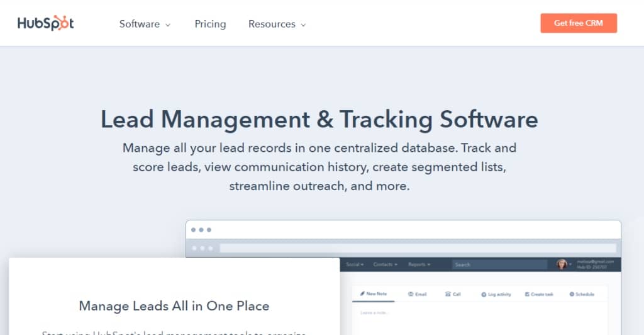Switch to the Log activity tab
This screenshot has height=335, width=644.
pos(496,294)
